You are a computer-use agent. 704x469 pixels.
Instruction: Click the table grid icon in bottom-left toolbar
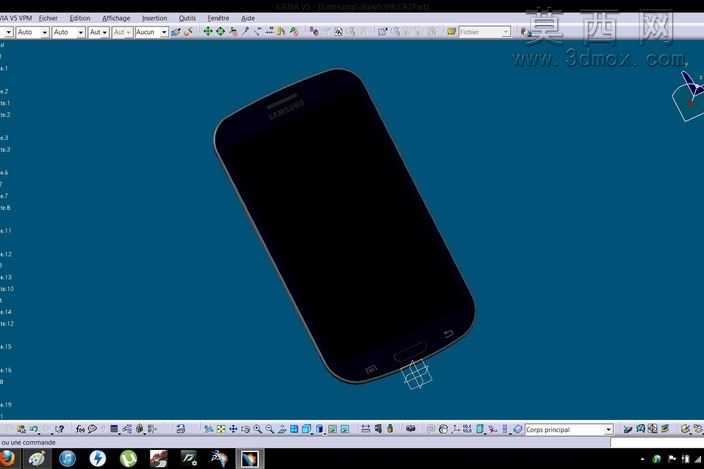click(114, 429)
